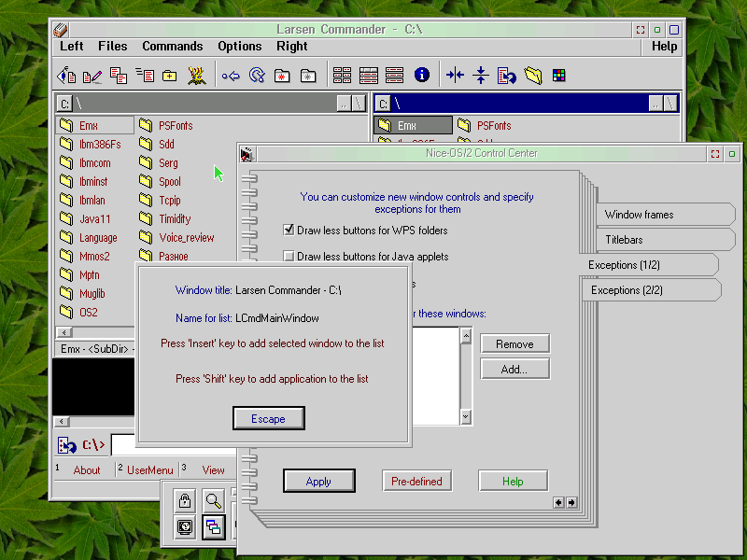Click the monitor shutdown icon
747x560 pixels.
(x=185, y=527)
